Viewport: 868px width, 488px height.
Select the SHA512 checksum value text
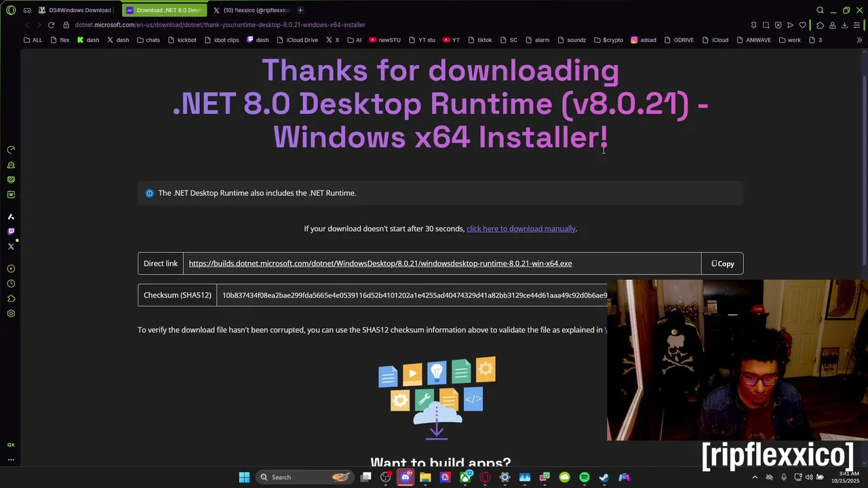[414, 295]
